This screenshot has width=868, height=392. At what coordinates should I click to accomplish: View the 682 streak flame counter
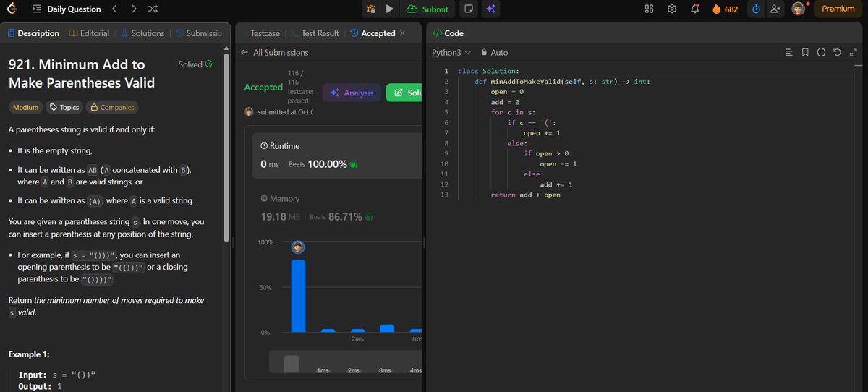[725, 9]
